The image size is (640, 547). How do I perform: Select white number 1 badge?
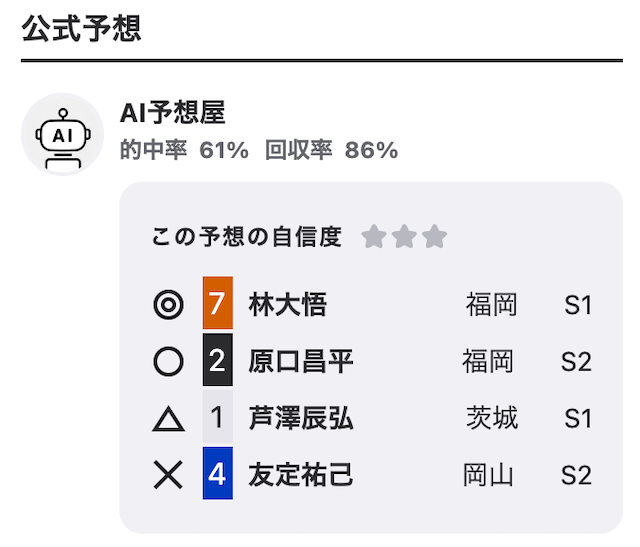[x=218, y=416]
